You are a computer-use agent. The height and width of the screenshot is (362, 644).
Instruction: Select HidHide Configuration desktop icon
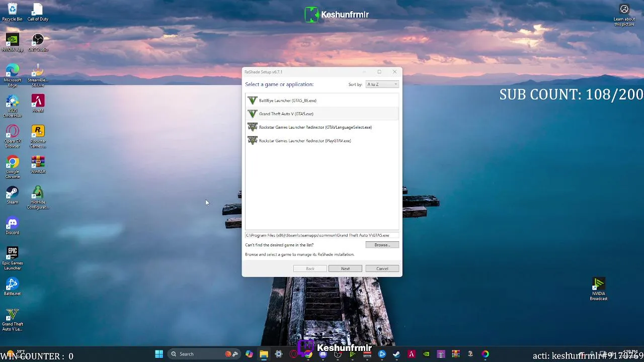[x=38, y=198]
